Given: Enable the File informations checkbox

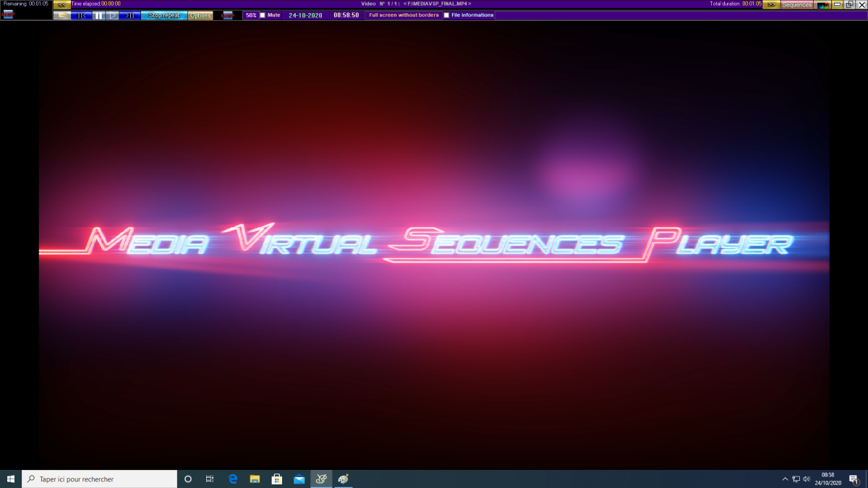Looking at the screenshot, I should [x=446, y=15].
